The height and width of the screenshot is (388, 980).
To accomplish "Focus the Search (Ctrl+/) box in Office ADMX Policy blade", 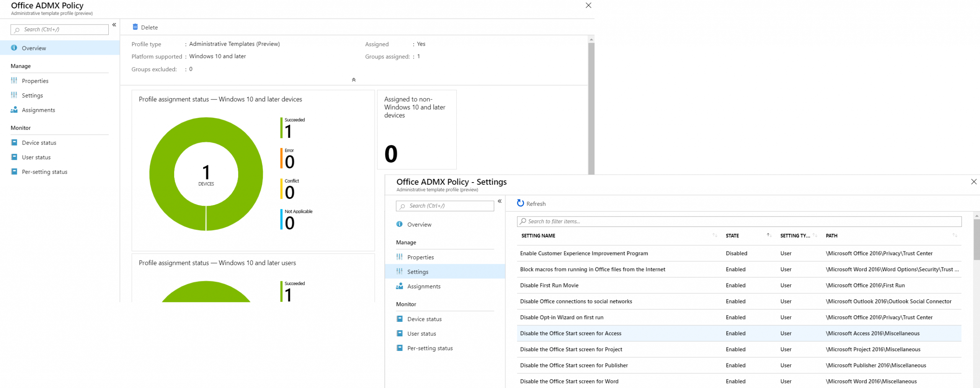I will (60, 29).
